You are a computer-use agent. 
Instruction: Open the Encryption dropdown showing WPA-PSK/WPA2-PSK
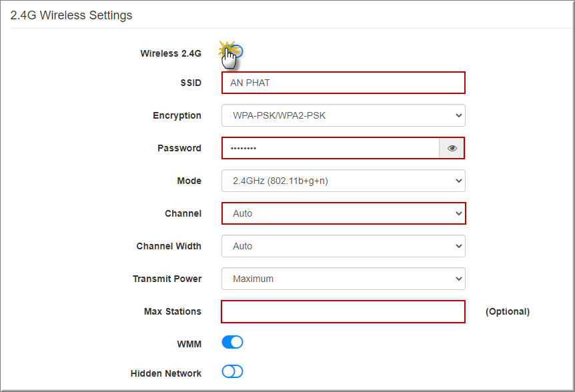[343, 115]
